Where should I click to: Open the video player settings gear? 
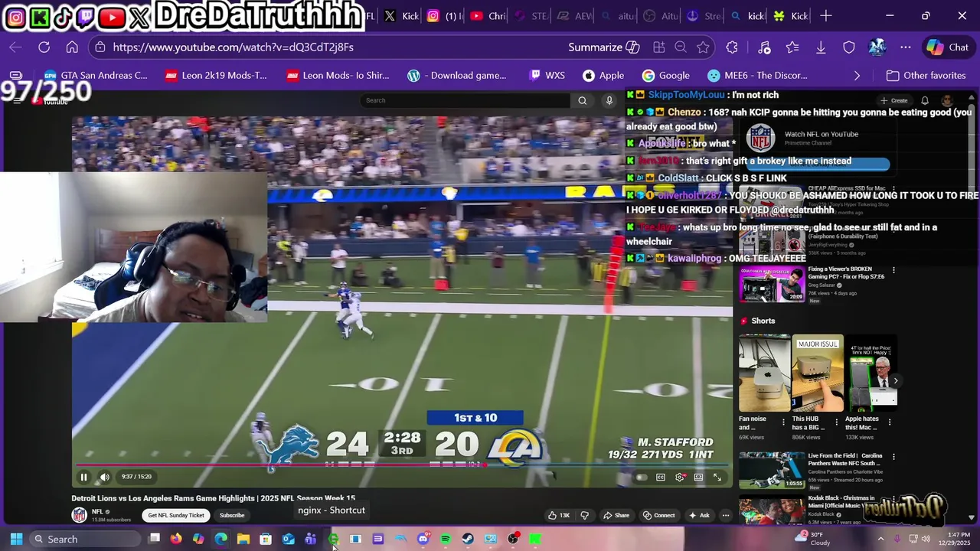(x=680, y=478)
